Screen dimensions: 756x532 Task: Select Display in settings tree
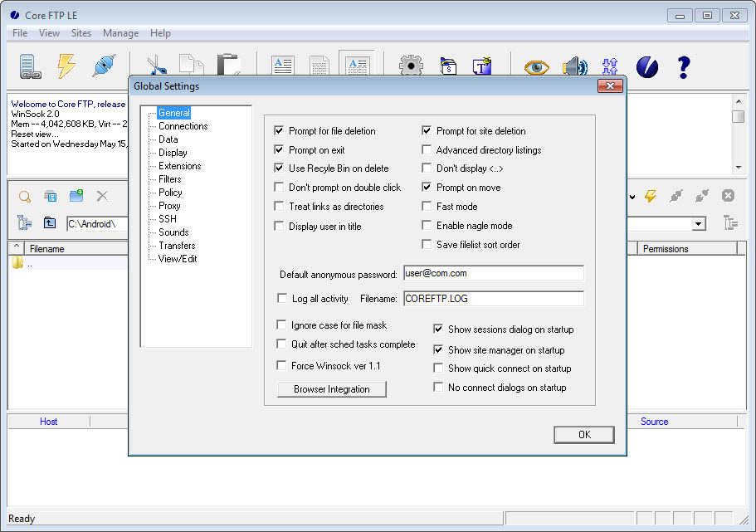point(173,153)
